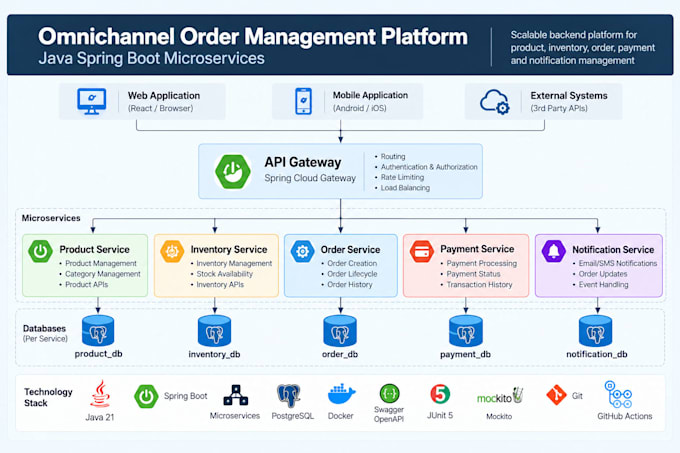The height and width of the screenshot is (453, 680).
Task: Select the product_db database cylinder icon
Action: point(98,331)
